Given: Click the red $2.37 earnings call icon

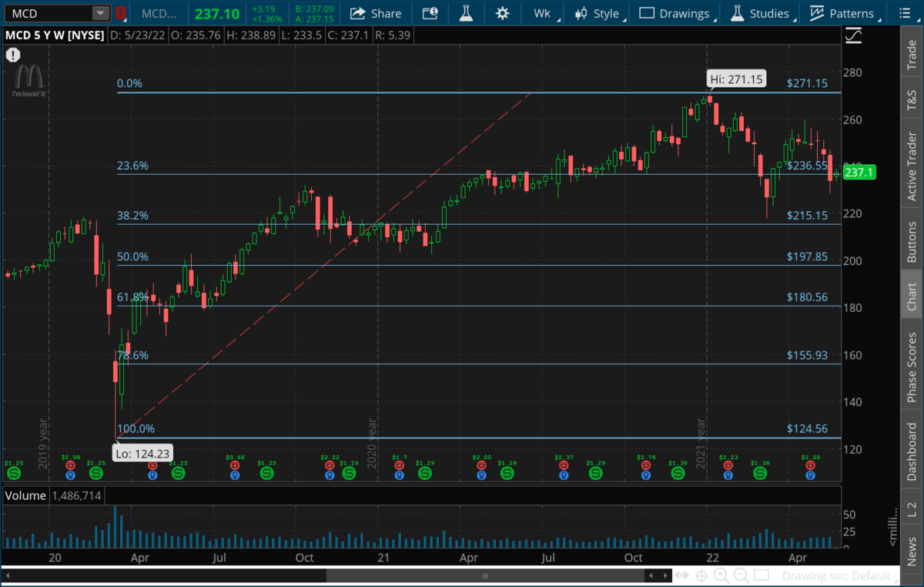Looking at the screenshot, I should (564, 466).
